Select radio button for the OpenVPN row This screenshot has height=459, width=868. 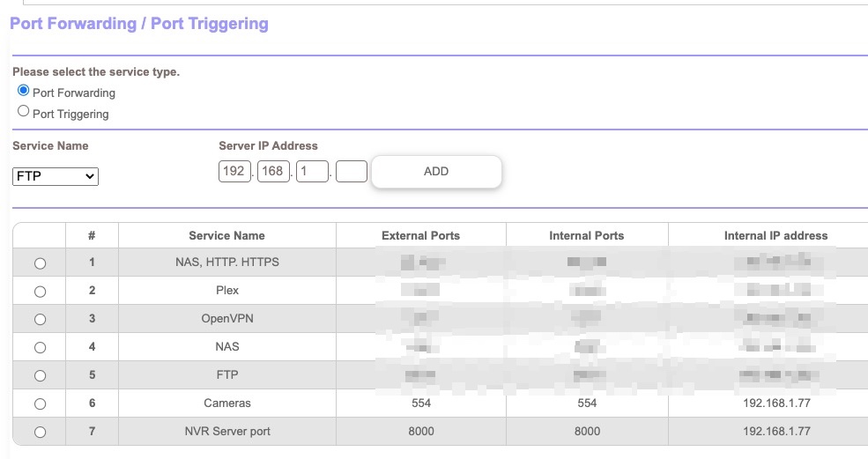tap(40, 320)
